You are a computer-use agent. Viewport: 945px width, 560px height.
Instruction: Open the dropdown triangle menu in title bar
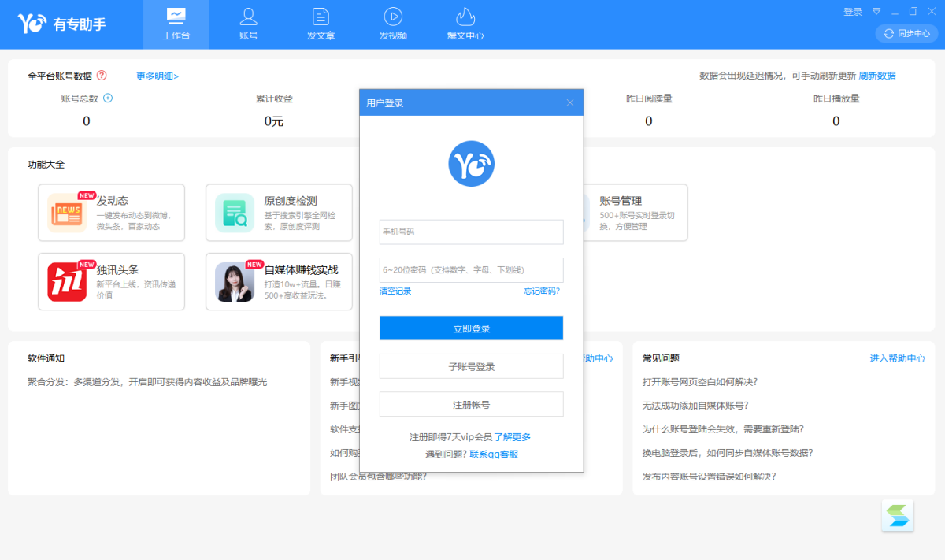click(x=876, y=12)
